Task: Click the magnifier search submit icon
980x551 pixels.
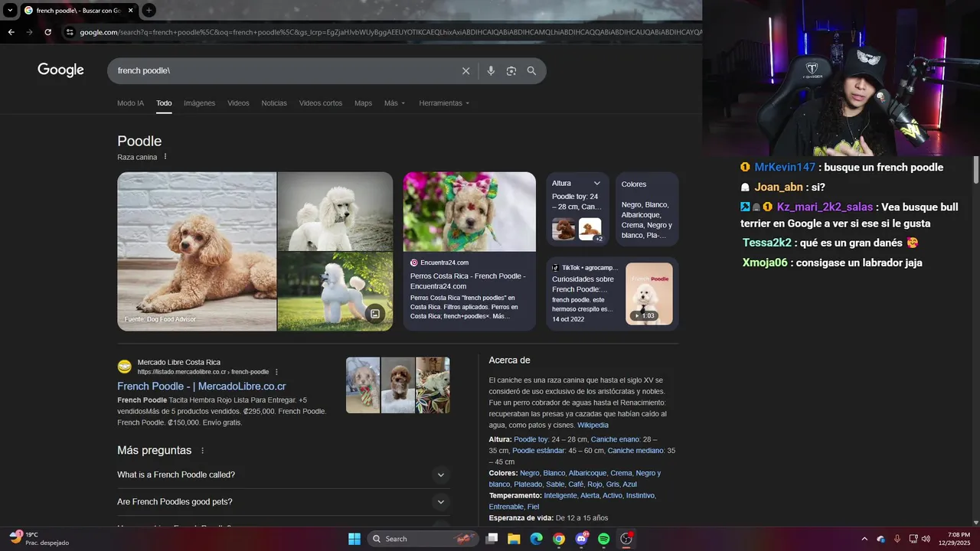Action: tap(531, 70)
